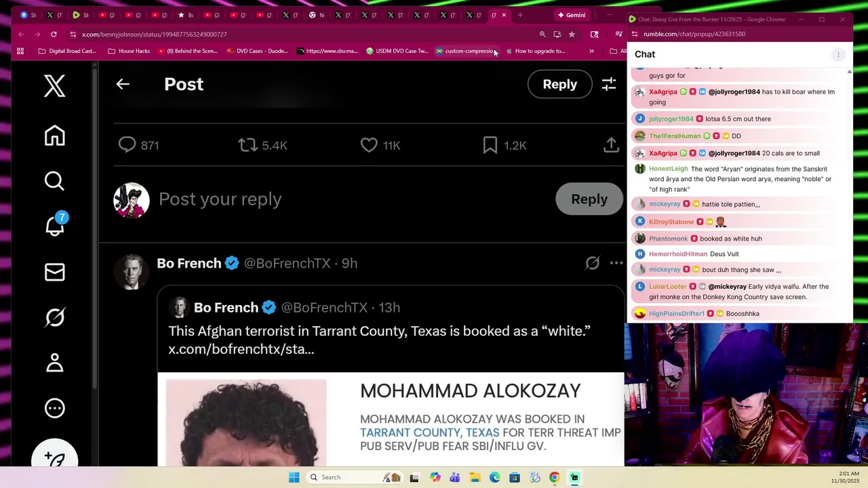Viewport: 868px width, 488px height.
Task: Click the MOHAMMAD ALOKOZAY mugshot image
Action: coord(246,422)
